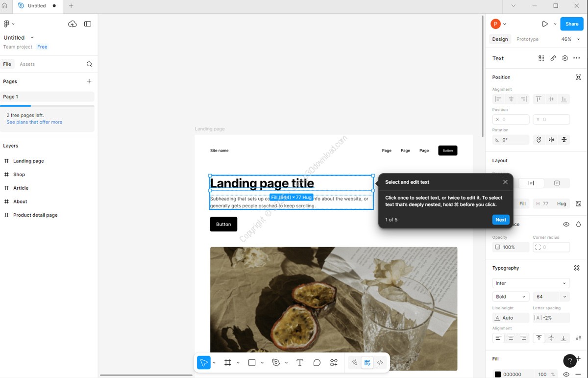Switch to the Prototype tab
The image size is (588, 378).
coord(527,39)
